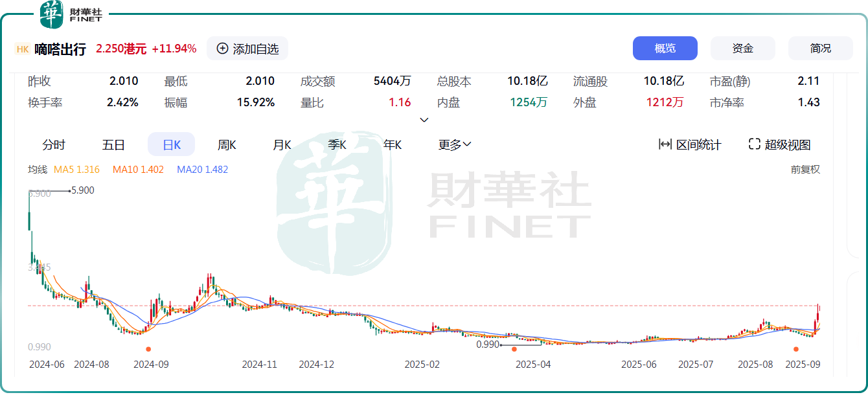Click the 成交额 value 5404万
868x406 pixels.
pos(393,82)
